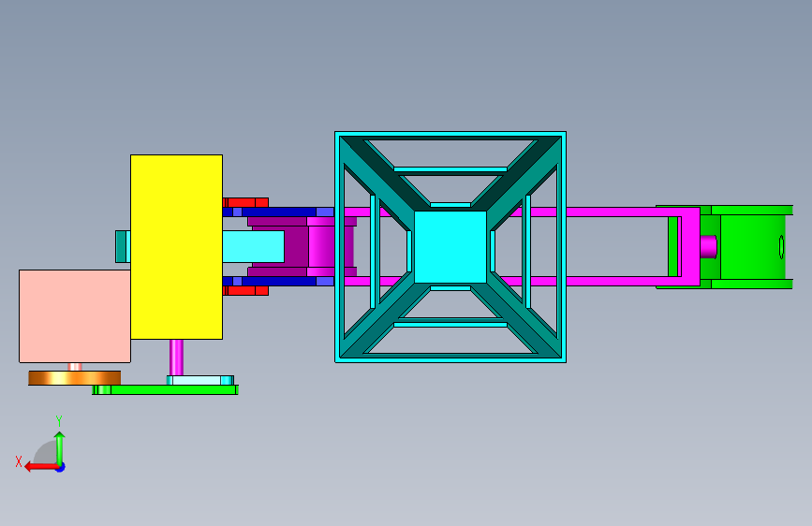Image resolution: width=812 pixels, height=526 pixels.
Task: Select the cyan center square inside the cage
Action: pyautogui.click(x=450, y=247)
